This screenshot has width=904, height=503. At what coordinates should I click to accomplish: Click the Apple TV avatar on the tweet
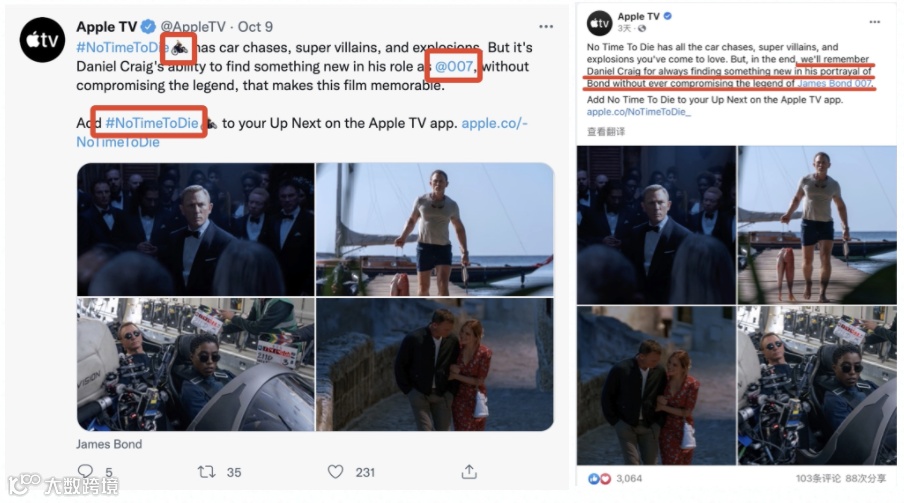click(42, 40)
